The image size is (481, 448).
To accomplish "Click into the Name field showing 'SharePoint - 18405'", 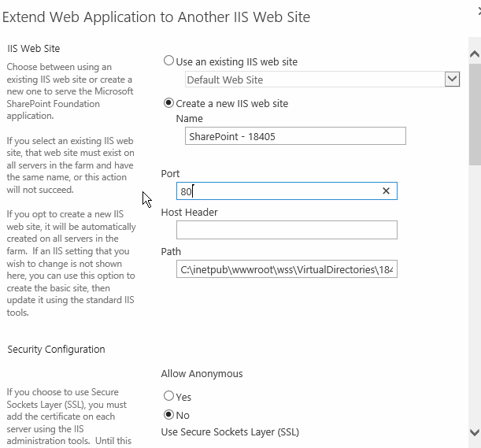I will (295, 136).
